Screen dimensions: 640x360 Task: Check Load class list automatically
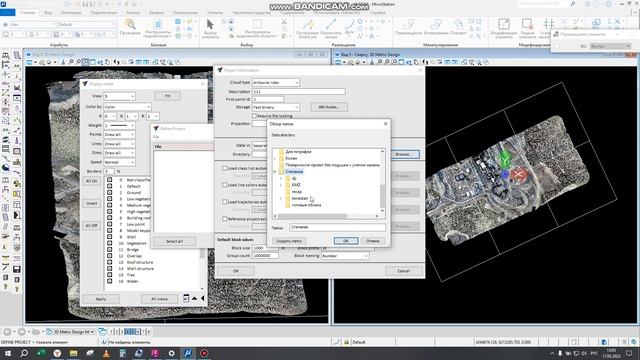pos(224,168)
